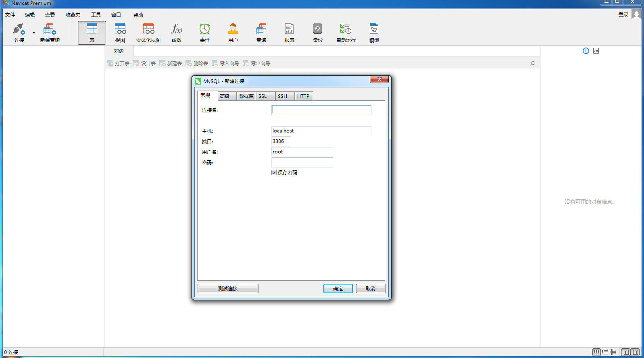This screenshot has height=358, width=644.
Task: Close the MySQL 新建连接 dialog
Action: point(379,80)
